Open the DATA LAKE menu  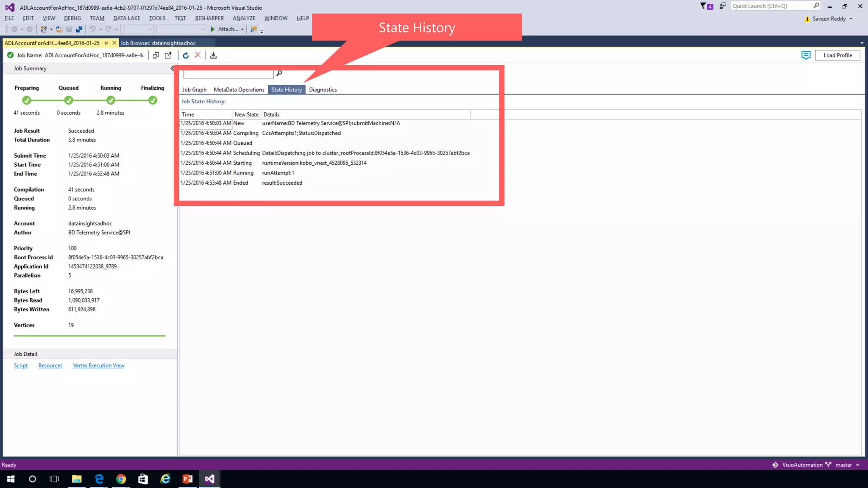click(x=126, y=18)
